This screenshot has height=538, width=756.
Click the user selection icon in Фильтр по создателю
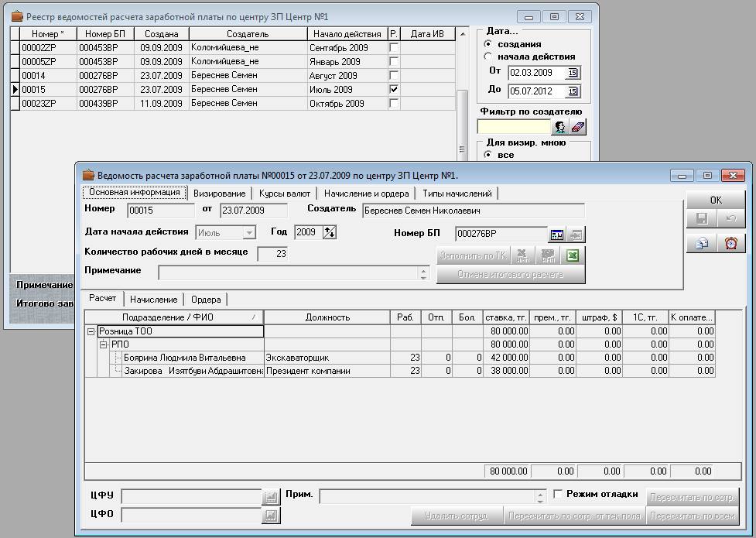tap(559, 127)
